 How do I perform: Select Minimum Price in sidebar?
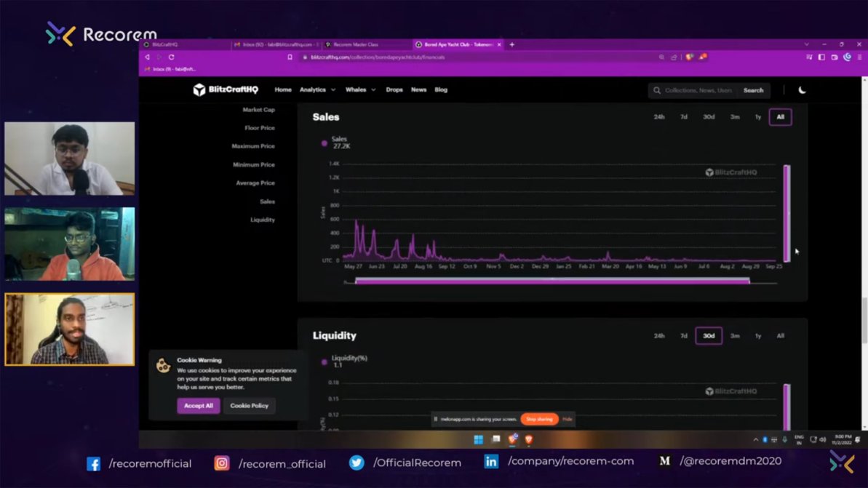click(253, 164)
